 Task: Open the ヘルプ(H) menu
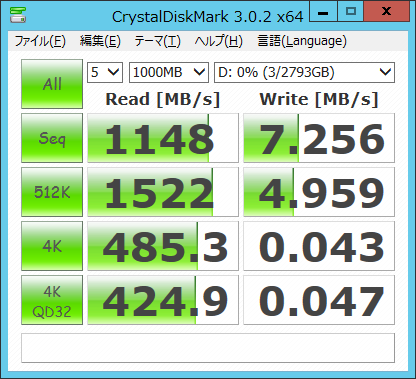coord(219,41)
